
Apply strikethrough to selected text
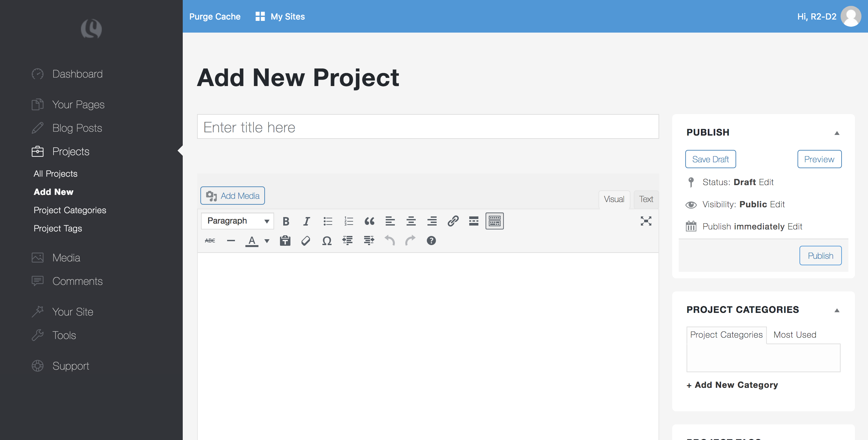209,240
